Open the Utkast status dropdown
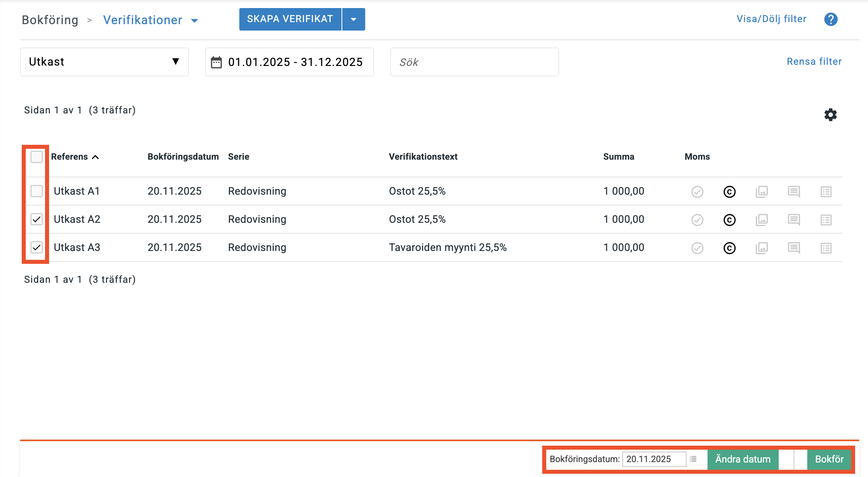Viewport: 868px width, 477px height. click(x=105, y=62)
